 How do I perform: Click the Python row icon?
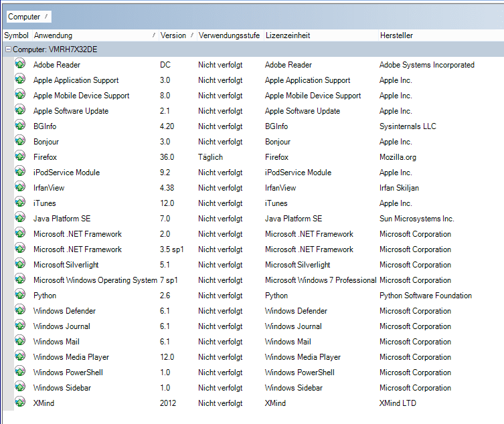point(20,295)
